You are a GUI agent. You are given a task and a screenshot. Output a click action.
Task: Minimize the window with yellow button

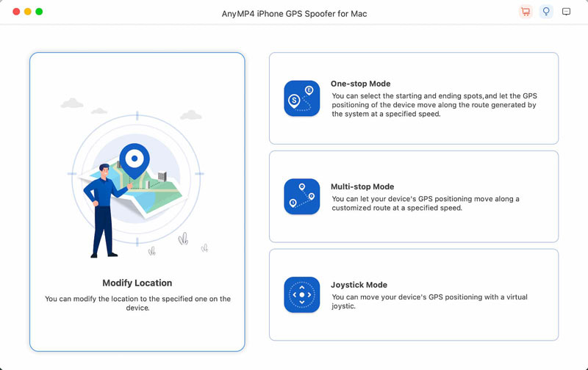28,12
